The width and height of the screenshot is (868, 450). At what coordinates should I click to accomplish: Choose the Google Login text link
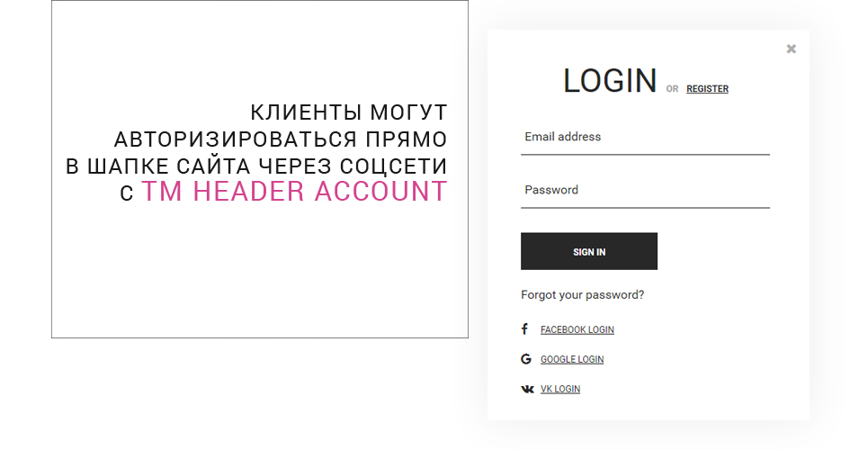(572, 360)
